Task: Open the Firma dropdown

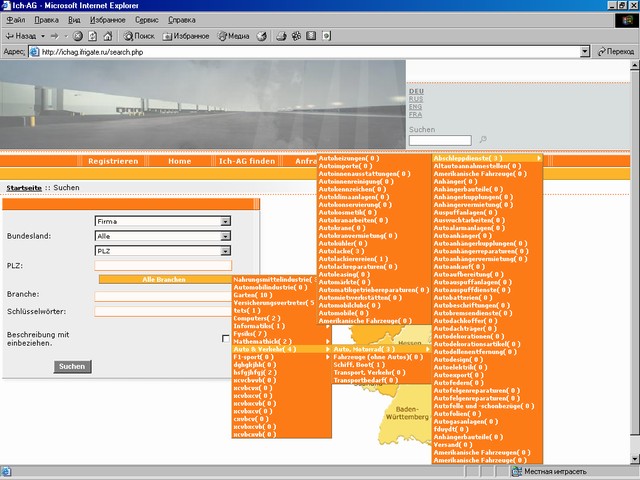Action: pos(163,221)
